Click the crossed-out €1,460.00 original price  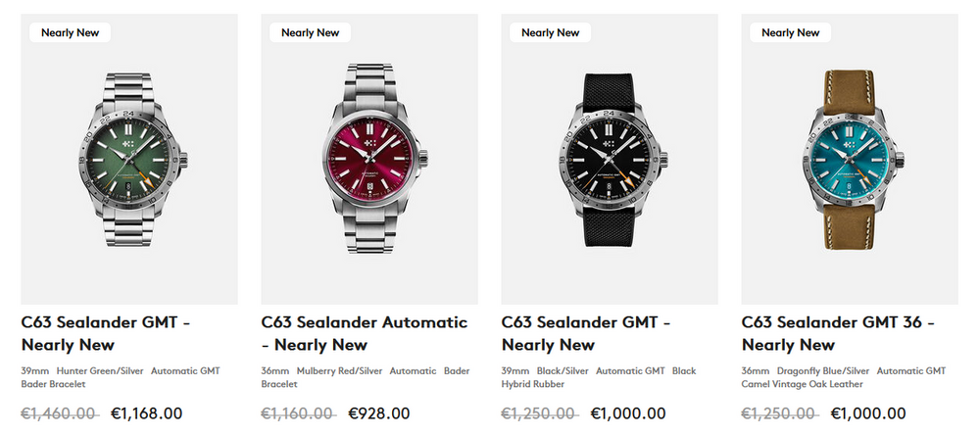60,413
